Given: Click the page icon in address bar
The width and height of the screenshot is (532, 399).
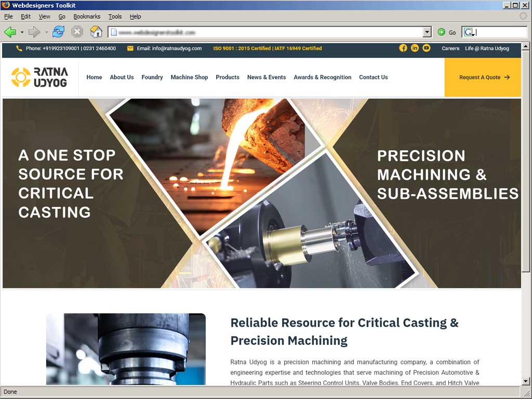Looking at the screenshot, I should point(114,32).
